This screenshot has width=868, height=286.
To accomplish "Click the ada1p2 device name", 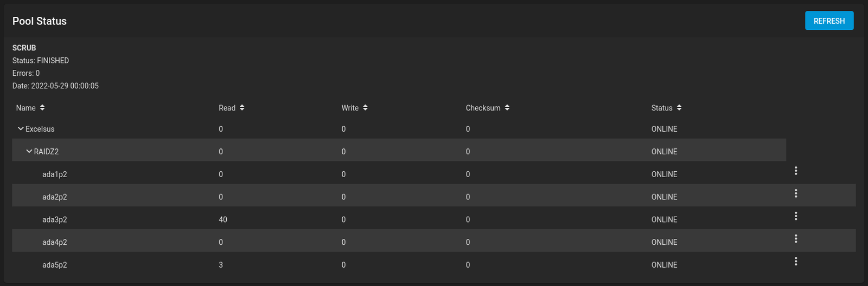I will (55, 174).
